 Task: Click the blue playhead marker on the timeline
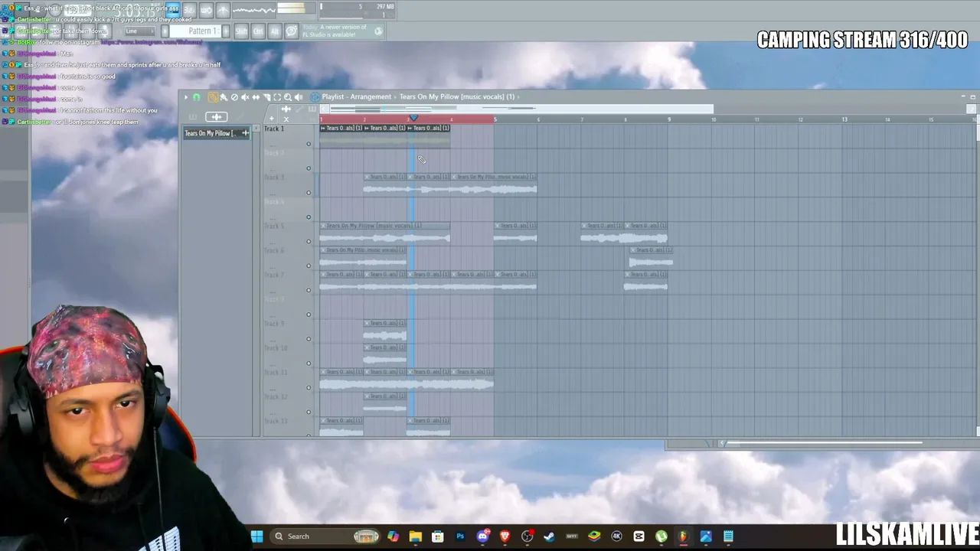click(413, 118)
